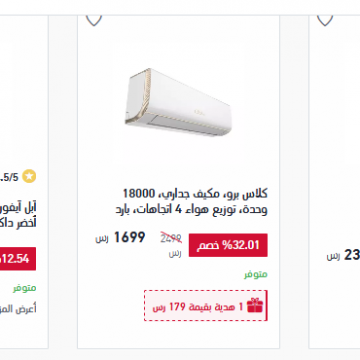Image resolution: width=360 pixels, height=360 pixels.
Task: Click the رس label under the old price
Action: click(x=175, y=253)
